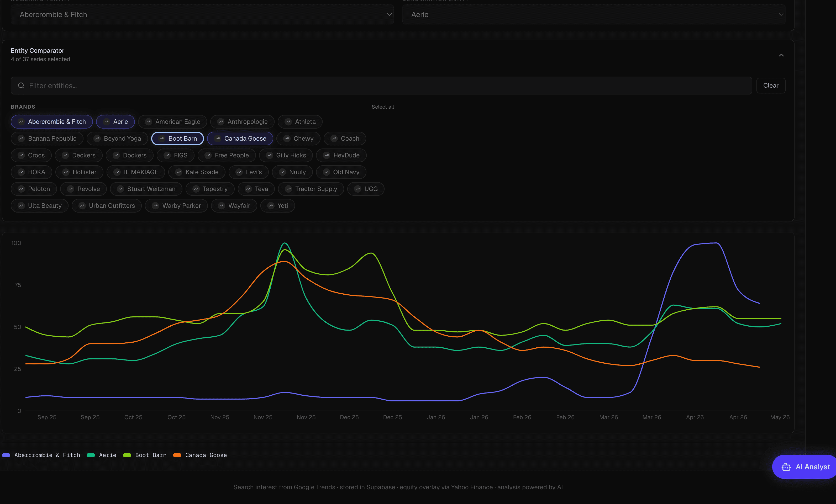Image resolution: width=836 pixels, height=504 pixels.
Task: Click the search magnifier icon
Action: pos(21,86)
